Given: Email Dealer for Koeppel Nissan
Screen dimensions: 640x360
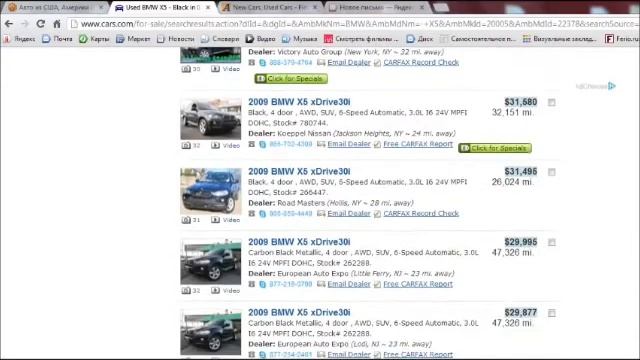Looking at the screenshot, I should tap(349, 144).
